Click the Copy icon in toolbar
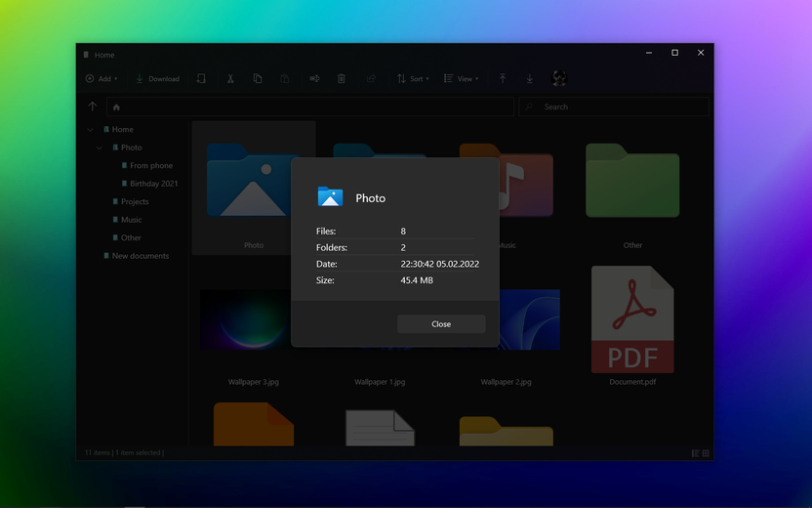 258,79
